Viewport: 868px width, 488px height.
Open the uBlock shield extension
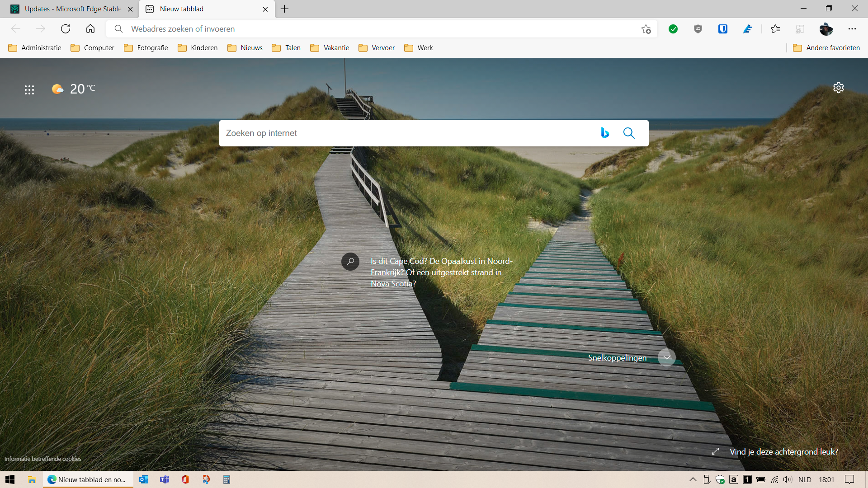(x=698, y=29)
